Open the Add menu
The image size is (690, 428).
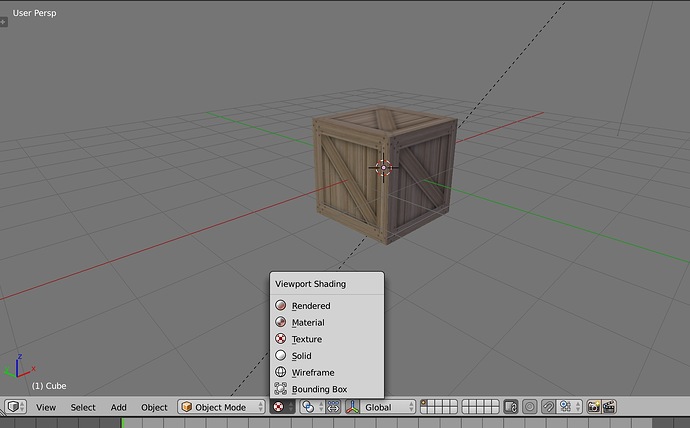click(118, 407)
